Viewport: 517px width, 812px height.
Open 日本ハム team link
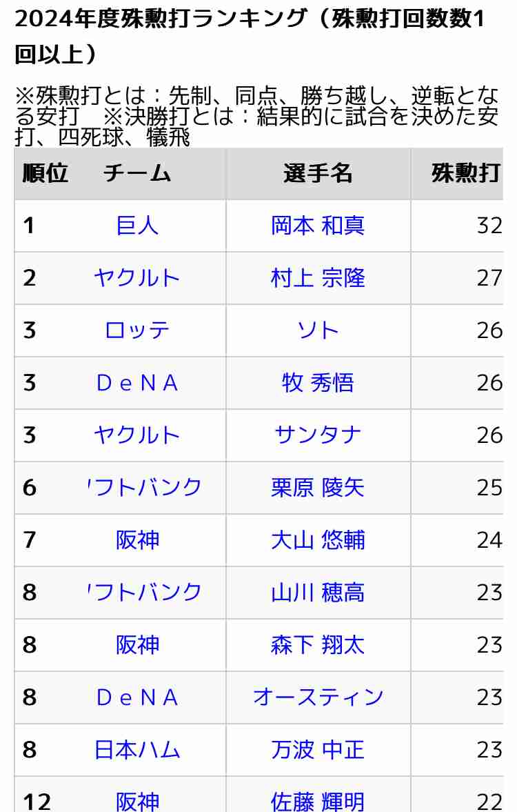pos(137,750)
